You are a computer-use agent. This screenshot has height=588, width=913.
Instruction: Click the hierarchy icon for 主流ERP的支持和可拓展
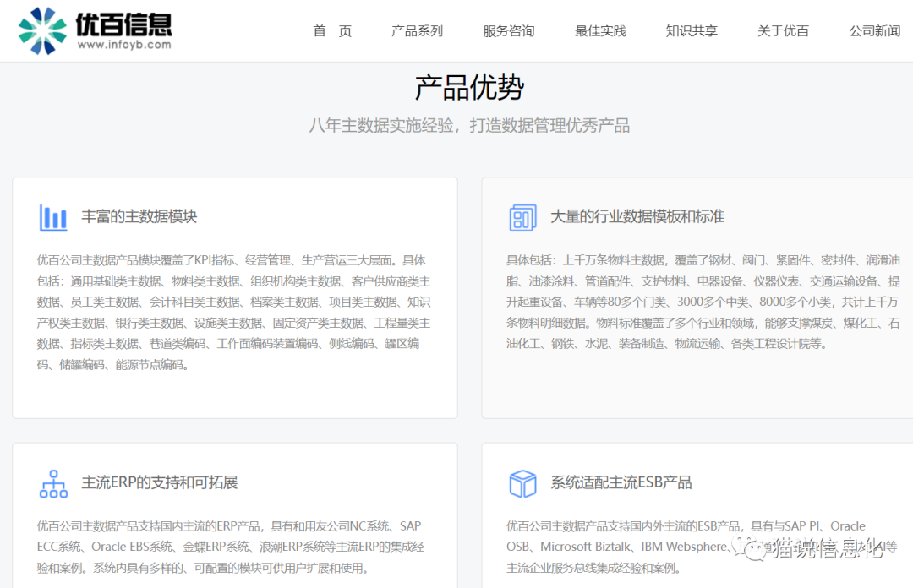click(x=53, y=484)
